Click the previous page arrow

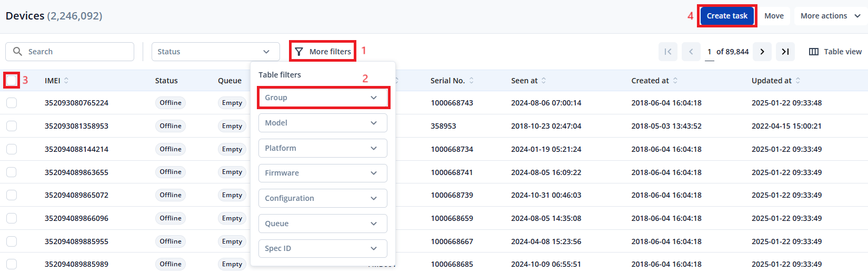[691, 52]
